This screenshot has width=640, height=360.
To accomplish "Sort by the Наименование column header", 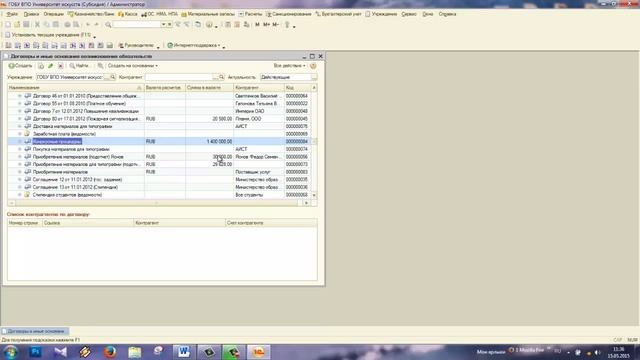I will coord(76,88).
